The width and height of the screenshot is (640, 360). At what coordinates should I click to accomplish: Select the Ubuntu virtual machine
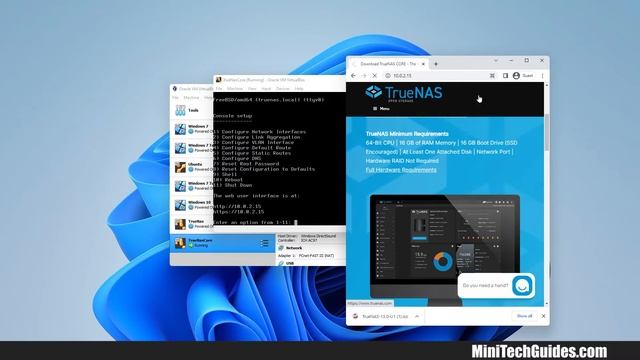(x=192, y=167)
